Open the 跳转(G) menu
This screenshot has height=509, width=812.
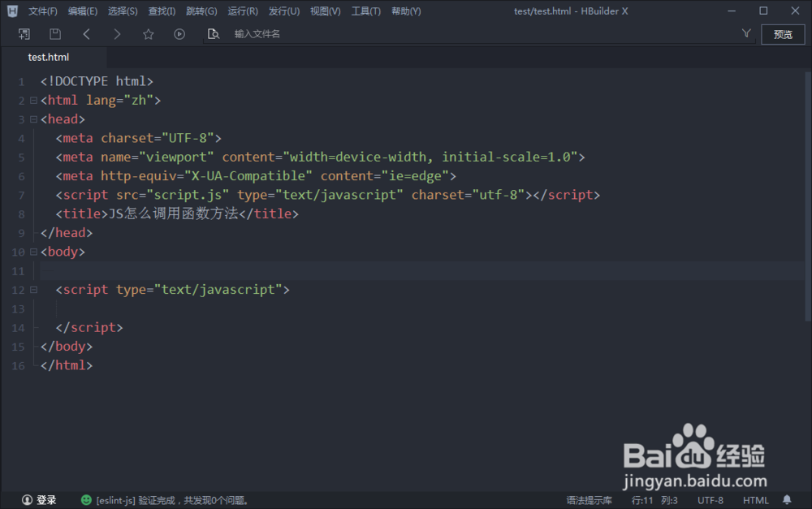(x=201, y=11)
